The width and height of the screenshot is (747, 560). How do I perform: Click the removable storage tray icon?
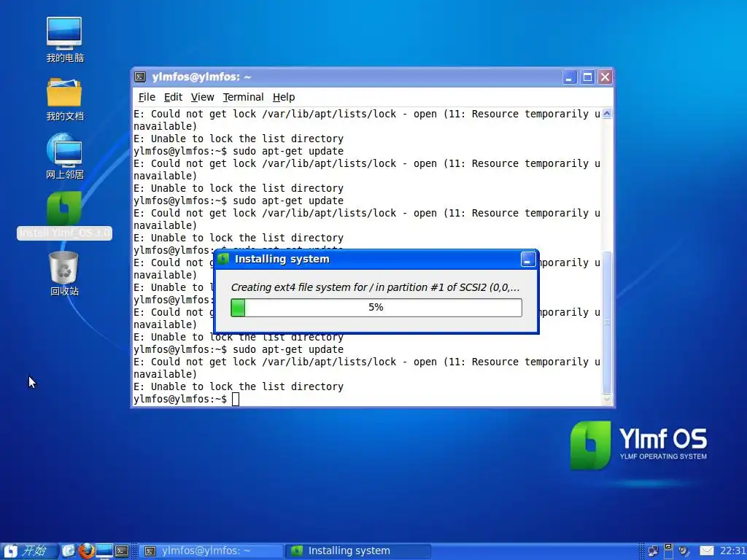[x=668, y=551]
